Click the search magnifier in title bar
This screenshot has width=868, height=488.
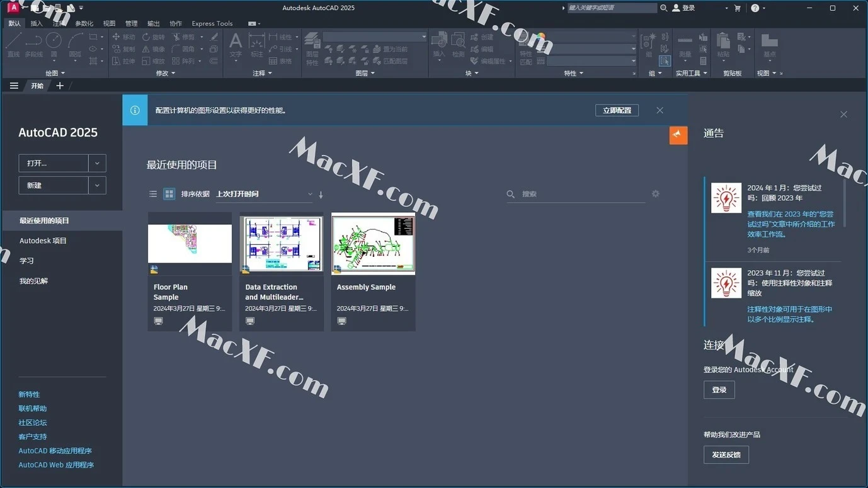pos(663,8)
